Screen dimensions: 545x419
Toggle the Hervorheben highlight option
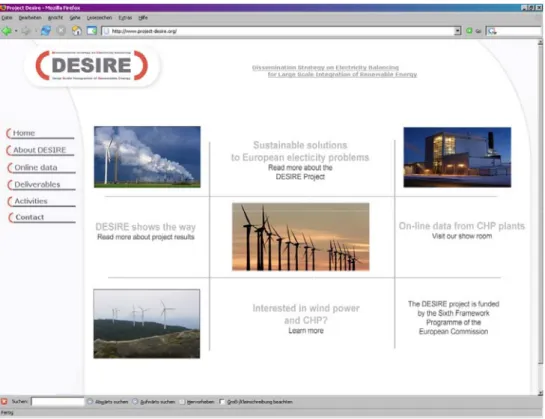197,402
